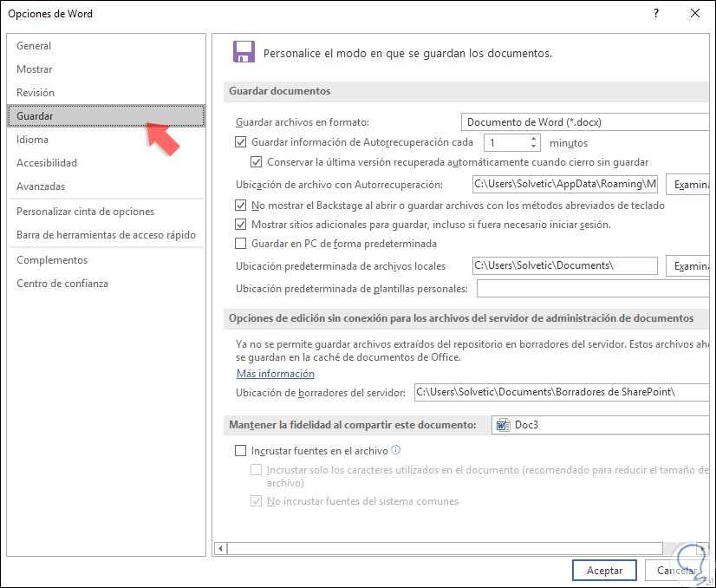The height and width of the screenshot is (588, 716).
Task: Click the info icon beside Incrustar fuentes
Action: point(396,450)
